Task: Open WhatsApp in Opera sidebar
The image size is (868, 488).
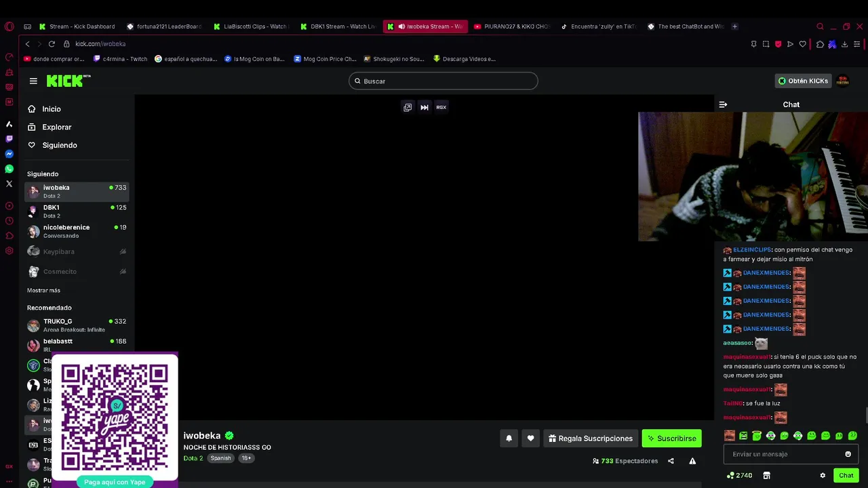Action: pos(9,169)
